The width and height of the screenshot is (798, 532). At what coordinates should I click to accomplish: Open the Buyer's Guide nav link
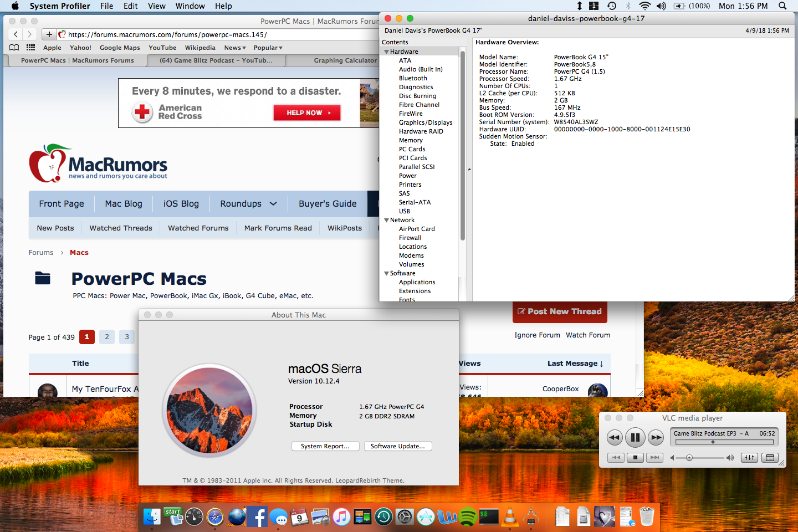point(328,203)
